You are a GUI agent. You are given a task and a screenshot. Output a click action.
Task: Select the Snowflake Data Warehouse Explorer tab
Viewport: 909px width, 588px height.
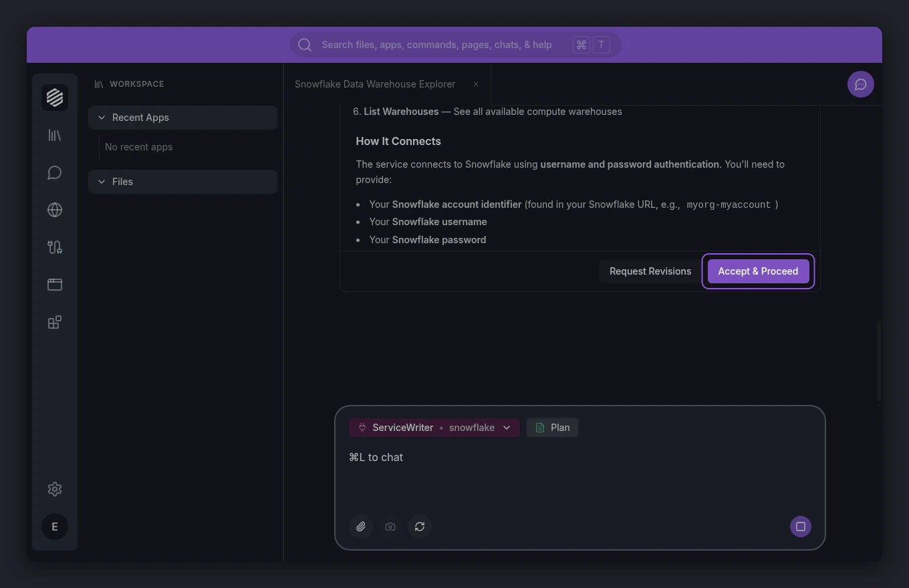(x=387, y=84)
